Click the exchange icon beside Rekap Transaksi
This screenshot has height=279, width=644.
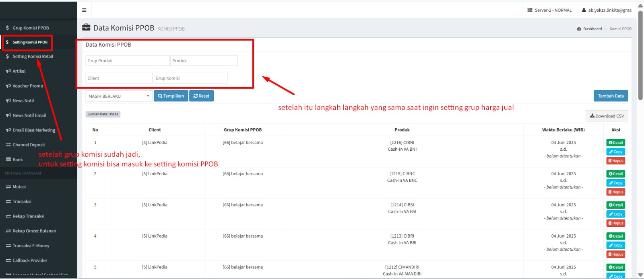[x=8, y=216]
